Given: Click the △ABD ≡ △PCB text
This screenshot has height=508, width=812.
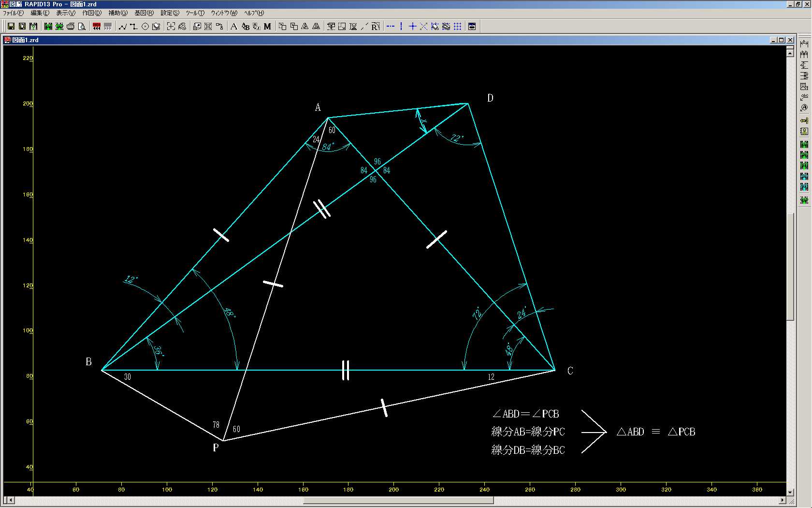Looking at the screenshot, I should click(x=656, y=432).
